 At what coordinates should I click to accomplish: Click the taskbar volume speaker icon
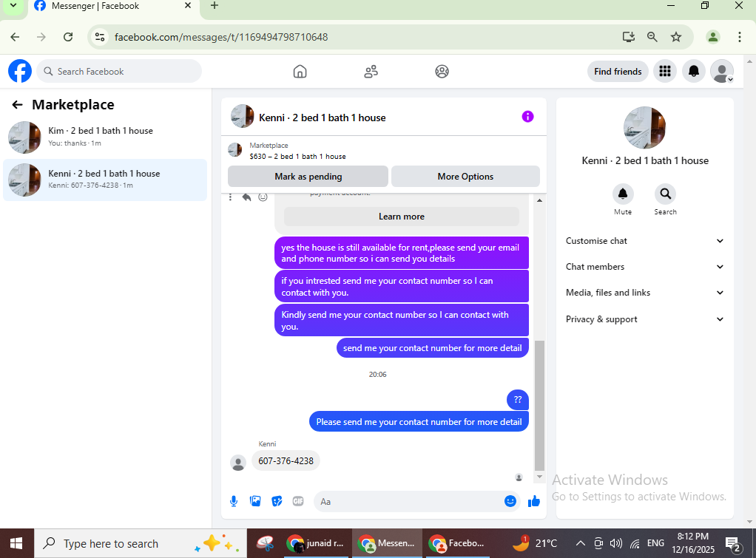(615, 543)
